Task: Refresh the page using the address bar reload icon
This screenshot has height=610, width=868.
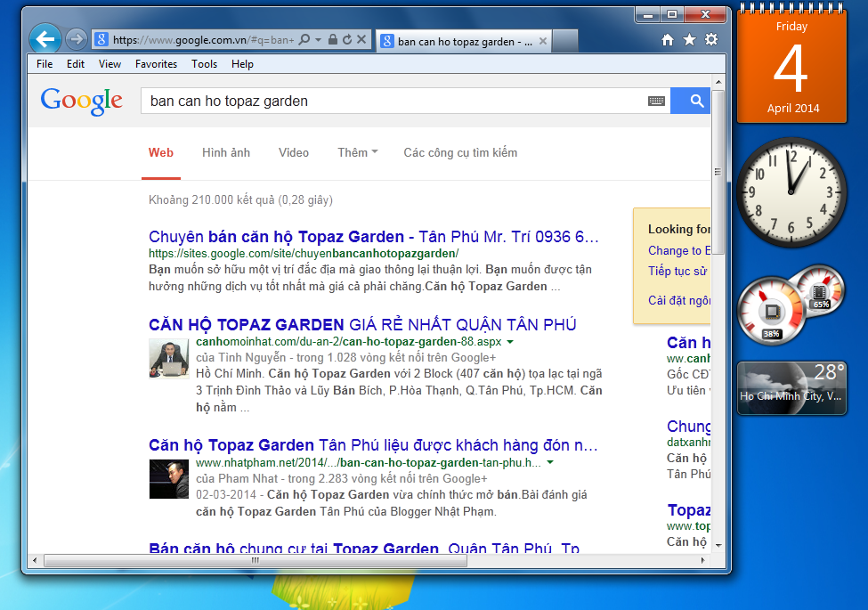Action: click(x=347, y=39)
